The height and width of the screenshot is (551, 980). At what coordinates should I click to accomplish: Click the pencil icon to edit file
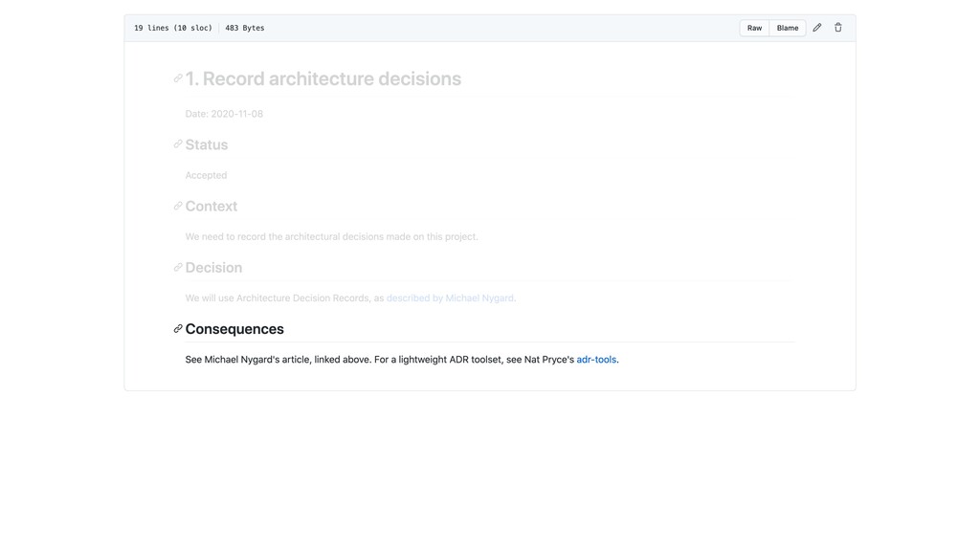pos(817,28)
